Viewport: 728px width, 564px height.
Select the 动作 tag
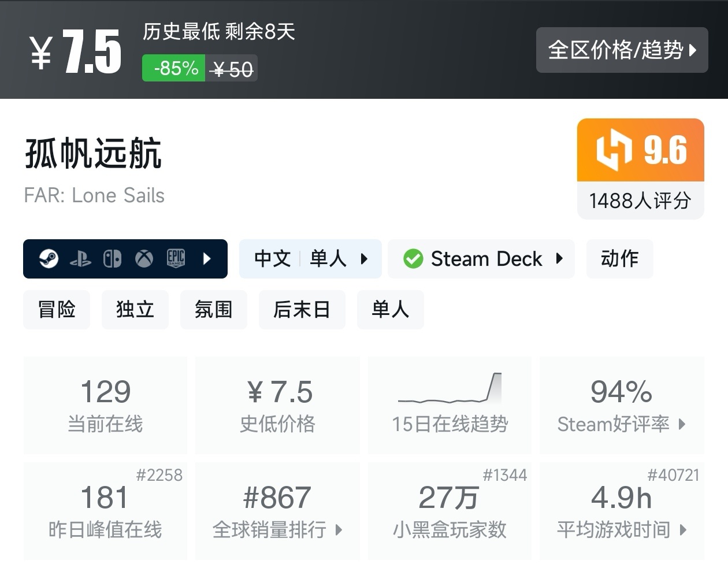pos(619,259)
